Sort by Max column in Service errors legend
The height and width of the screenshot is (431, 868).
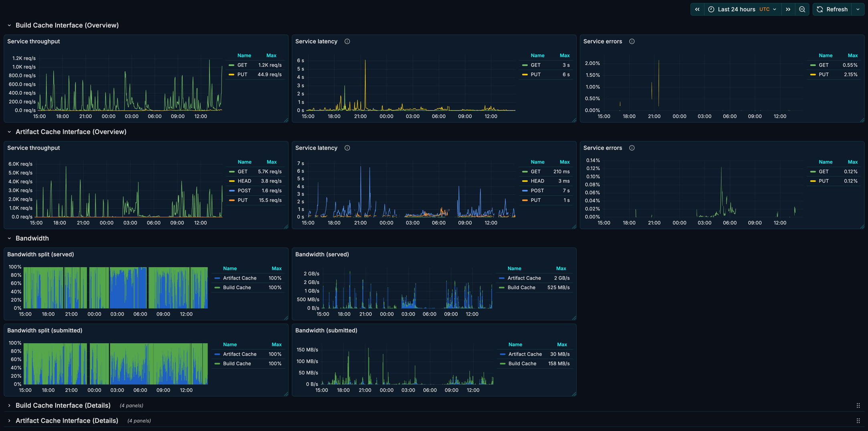tap(853, 55)
